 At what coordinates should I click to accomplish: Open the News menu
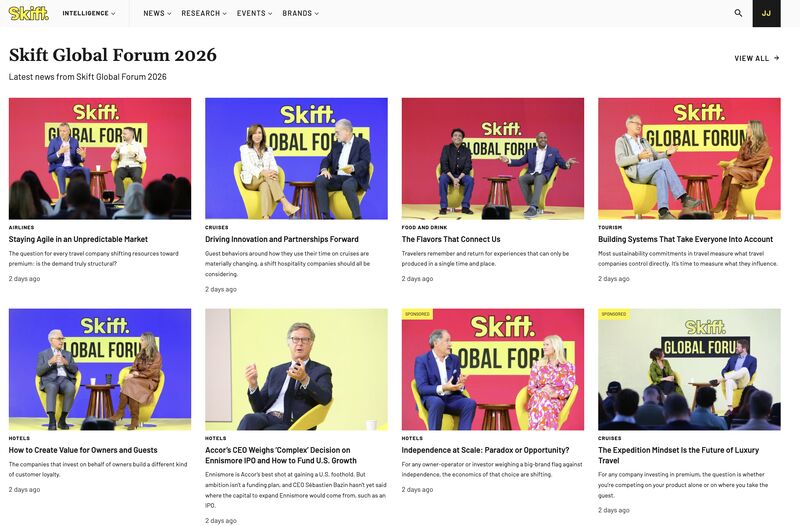click(x=157, y=13)
